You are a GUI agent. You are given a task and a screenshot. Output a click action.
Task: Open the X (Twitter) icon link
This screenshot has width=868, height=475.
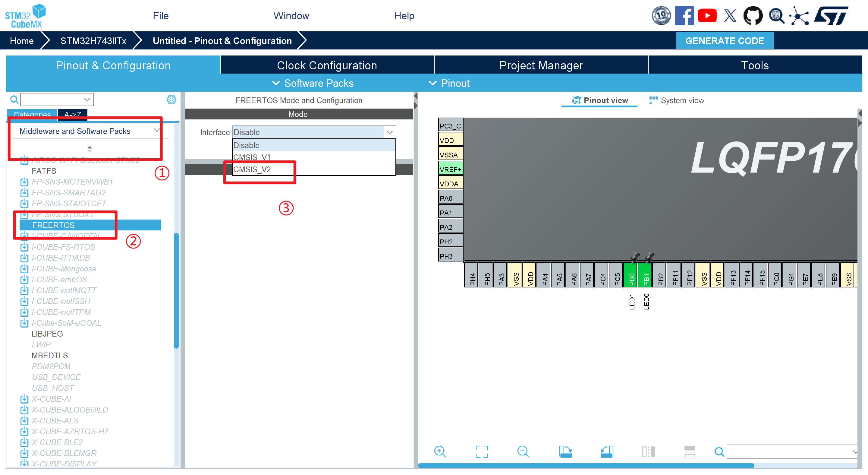[x=730, y=15]
